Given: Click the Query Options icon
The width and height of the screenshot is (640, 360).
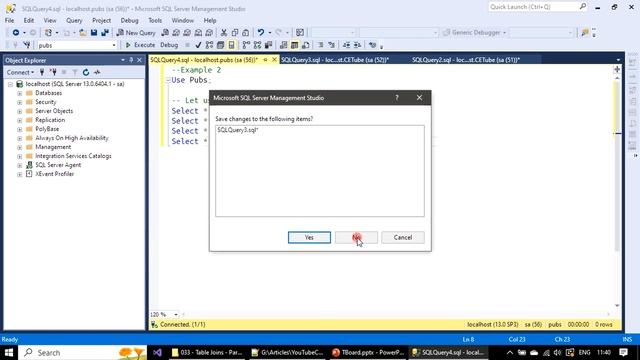Looking at the screenshot, I should [220, 45].
